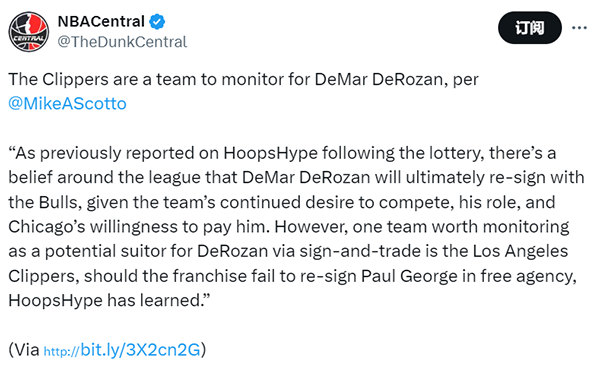
Task: Open the three-dot more options menu
Action: tap(579, 28)
